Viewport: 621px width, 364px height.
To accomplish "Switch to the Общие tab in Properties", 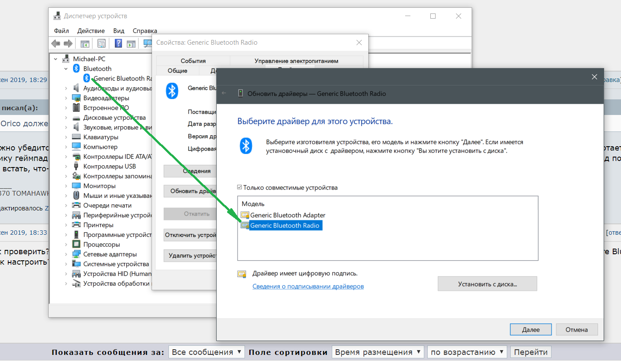I will (178, 70).
